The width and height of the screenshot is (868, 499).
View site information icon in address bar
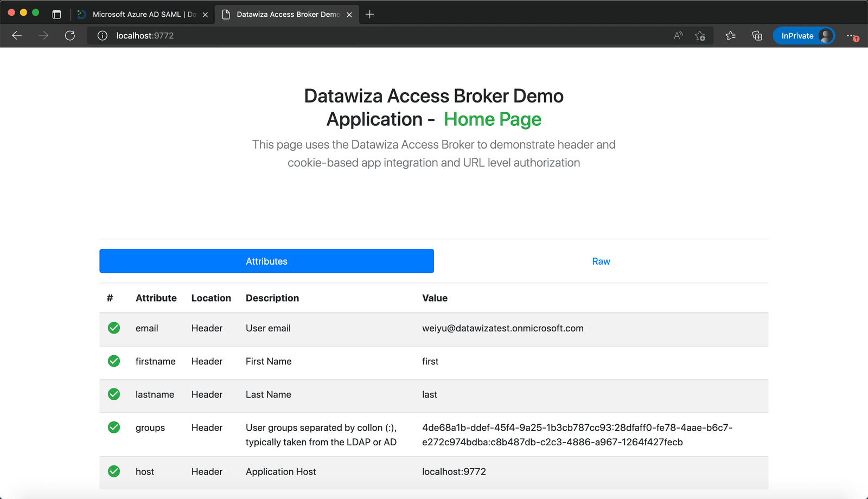pyautogui.click(x=102, y=36)
